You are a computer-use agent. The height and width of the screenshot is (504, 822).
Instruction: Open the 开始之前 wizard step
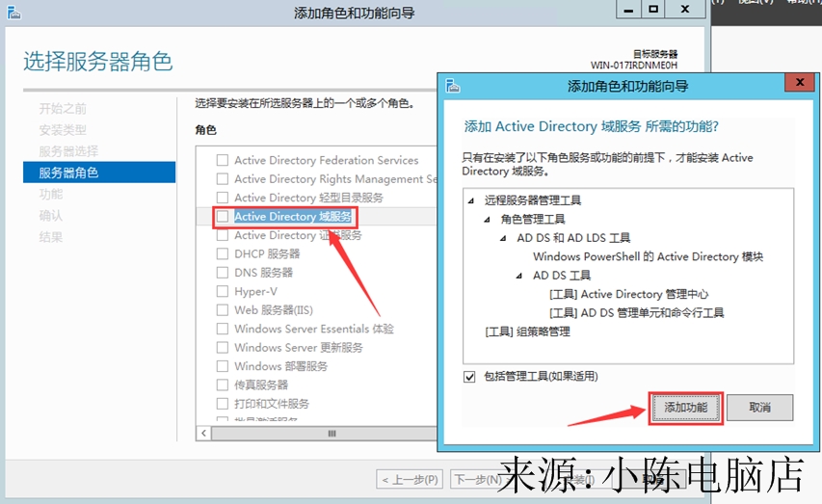coord(63,109)
